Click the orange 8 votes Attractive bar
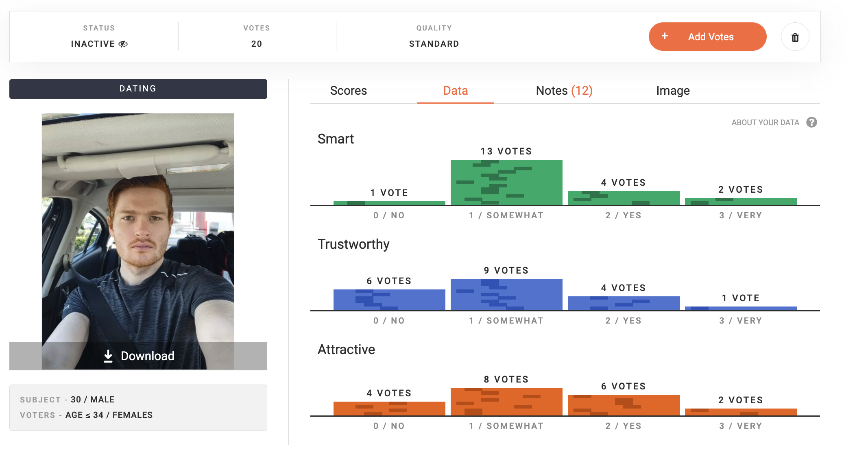Screen dimensions: 868x450 [x=506, y=402]
